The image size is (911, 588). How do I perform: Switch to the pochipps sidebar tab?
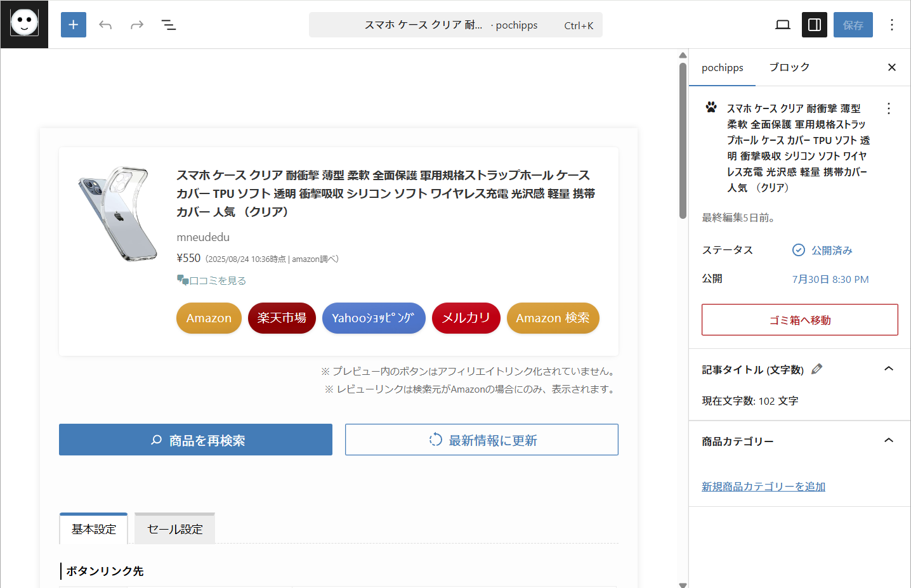(x=722, y=67)
